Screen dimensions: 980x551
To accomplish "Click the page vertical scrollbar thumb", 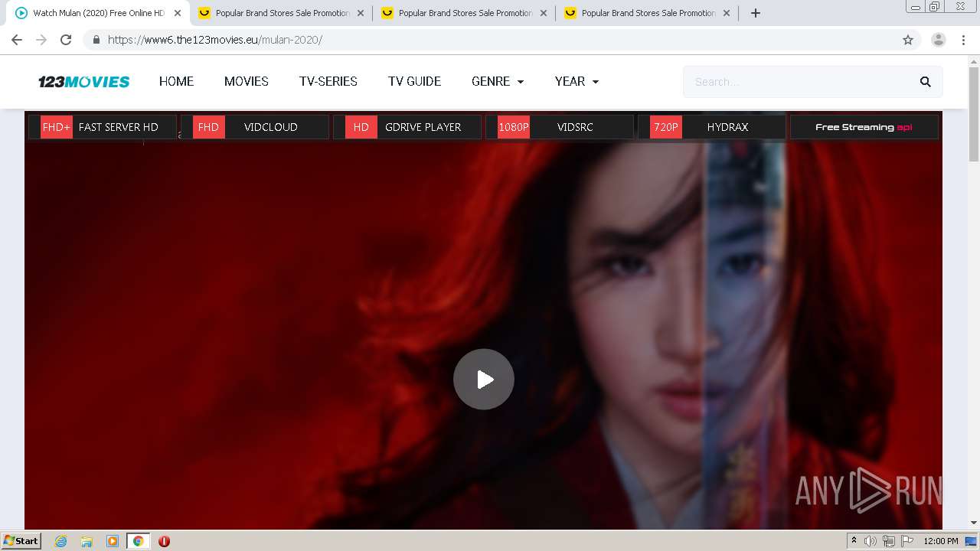I will pyautogui.click(x=974, y=115).
